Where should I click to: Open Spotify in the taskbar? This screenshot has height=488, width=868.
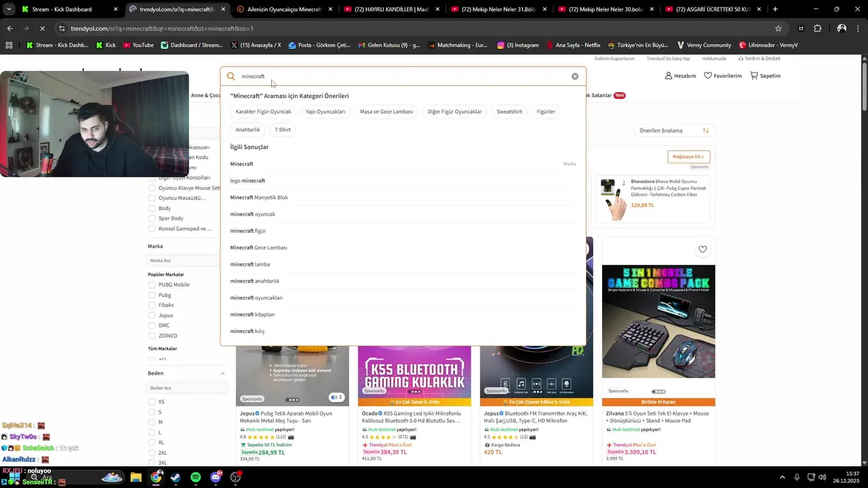point(195,477)
